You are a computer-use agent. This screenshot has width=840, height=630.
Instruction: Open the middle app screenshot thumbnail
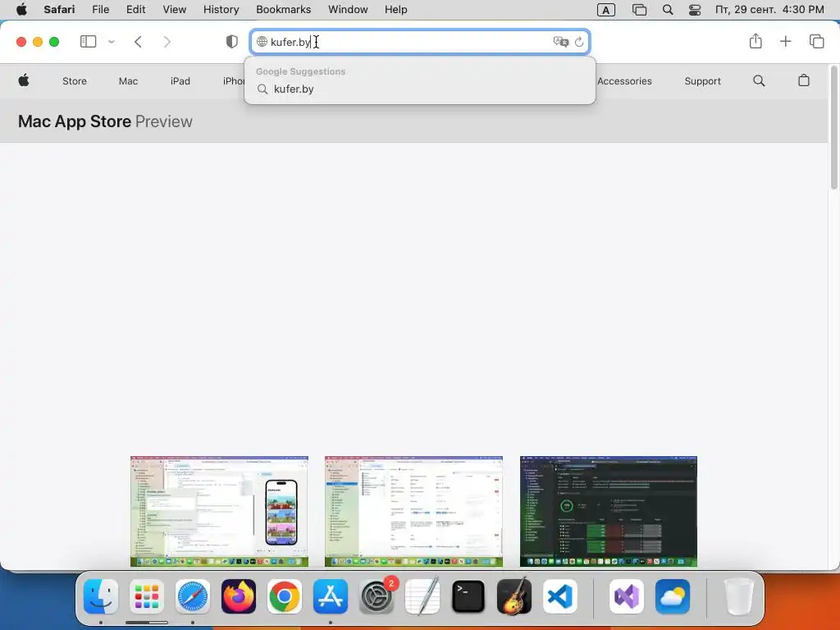(x=413, y=512)
